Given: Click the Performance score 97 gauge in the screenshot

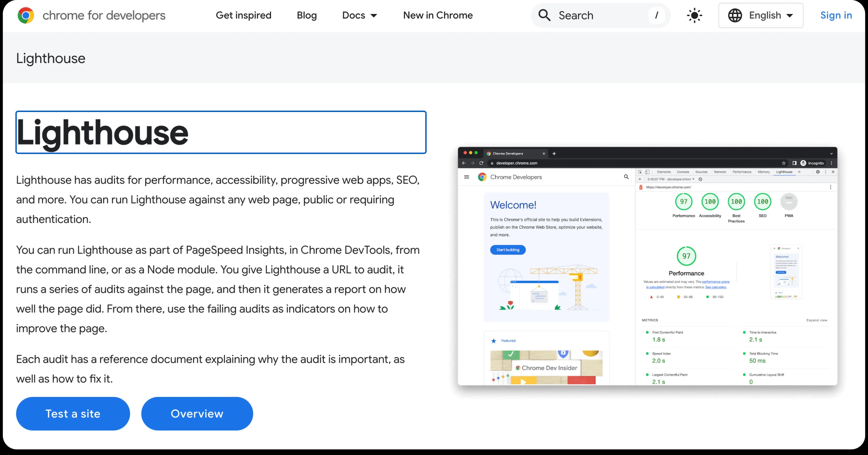Looking at the screenshot, I should [x=683, y=202].
